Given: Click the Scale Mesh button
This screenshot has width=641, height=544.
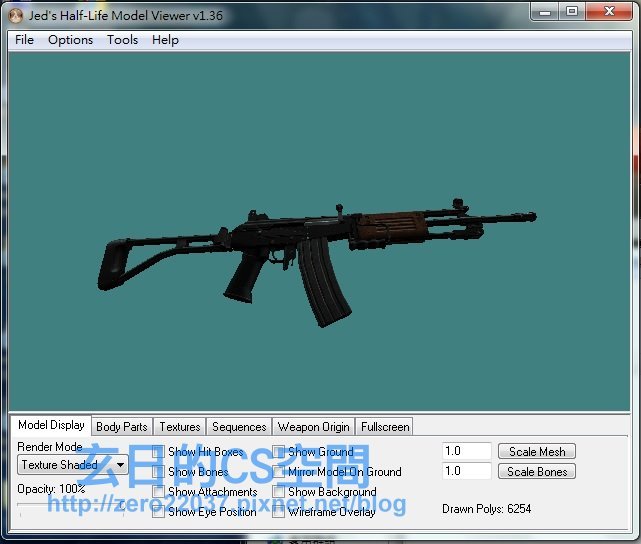Looking at the screenshot, I should [x=537, y=451].
